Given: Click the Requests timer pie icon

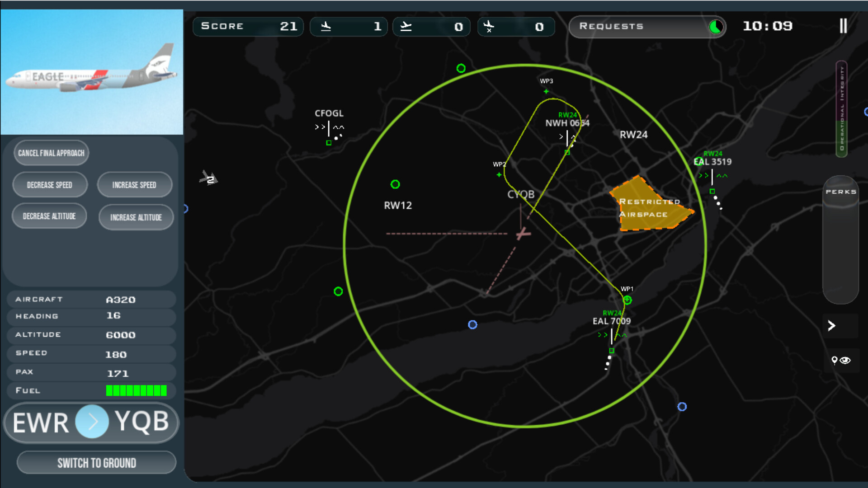Looking at the screenshot, I should (x=716, y=27).
